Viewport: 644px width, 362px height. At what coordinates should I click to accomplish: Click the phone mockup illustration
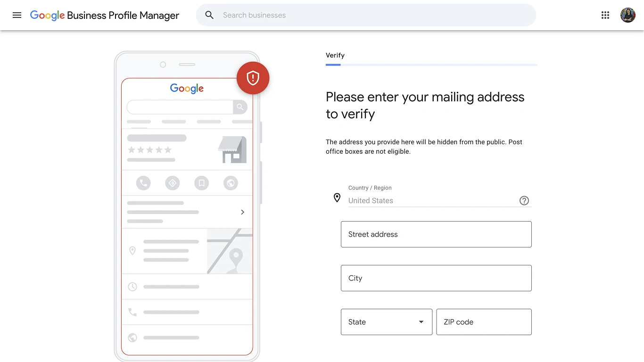pos(187,203)
